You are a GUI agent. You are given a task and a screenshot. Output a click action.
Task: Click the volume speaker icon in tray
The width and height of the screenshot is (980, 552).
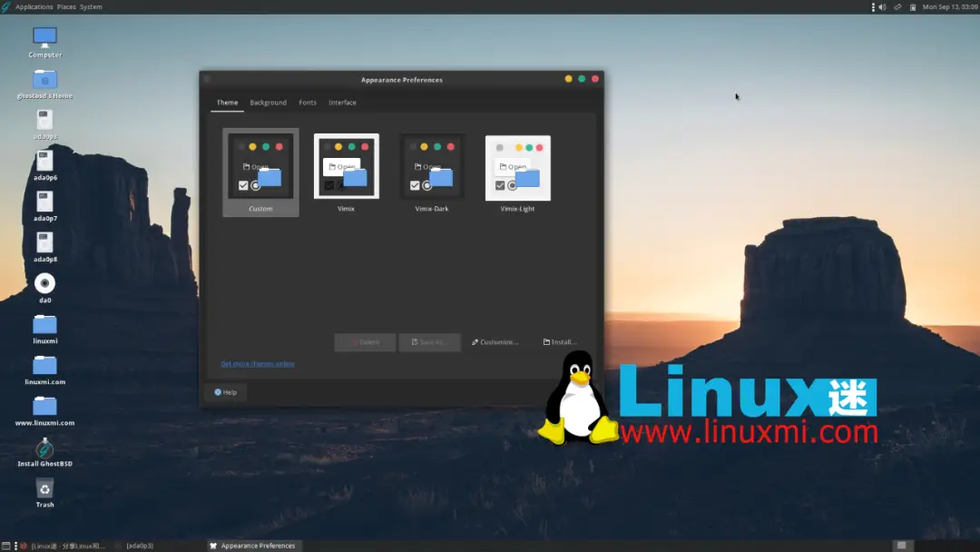pyautogui.click(x=882, y=7)
